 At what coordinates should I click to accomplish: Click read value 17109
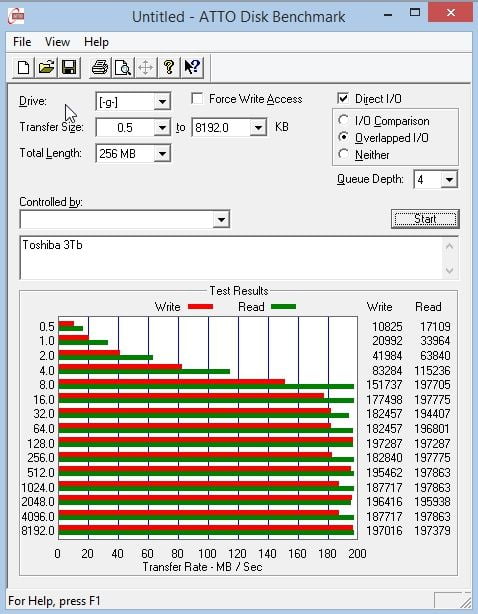435,326
